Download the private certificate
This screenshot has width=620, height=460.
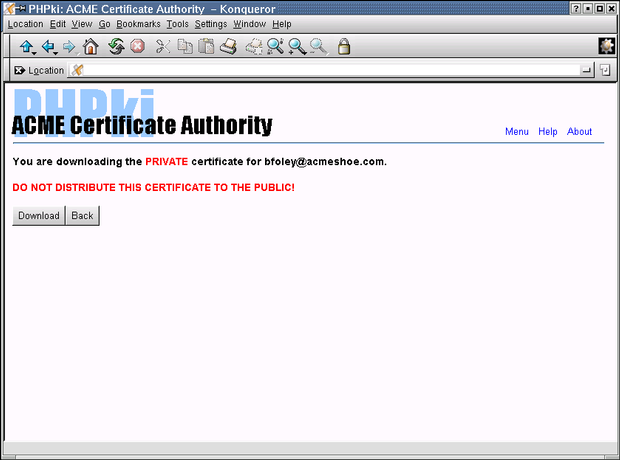39,216
